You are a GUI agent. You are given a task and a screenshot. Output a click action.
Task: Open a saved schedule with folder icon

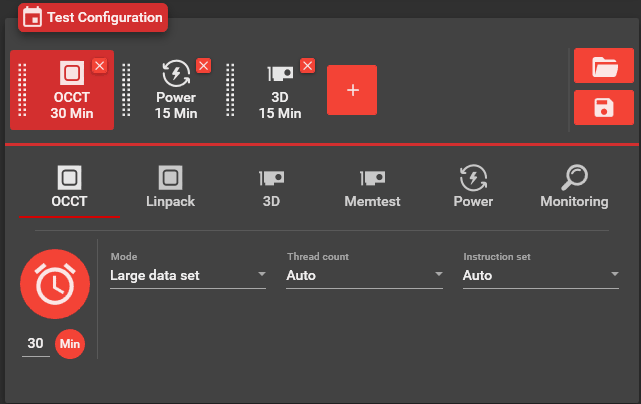(604, 66)
